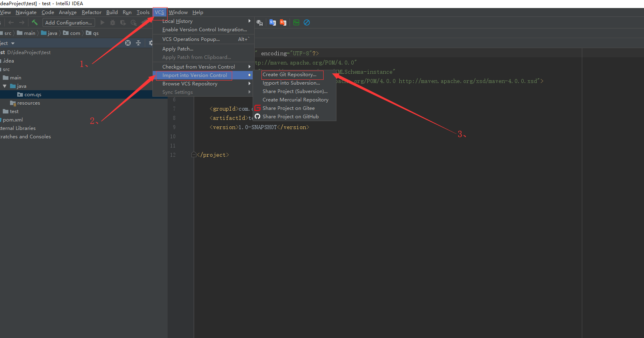The height and width of the screenshot is (338, 644).
Task: Expand Browse VCS Repository arrow
Action: point(249,83)
